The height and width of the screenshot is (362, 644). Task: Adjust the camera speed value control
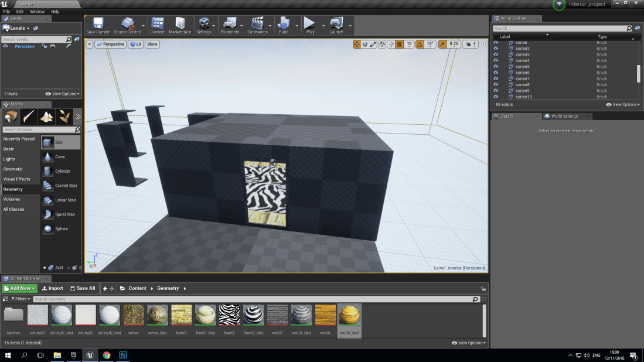(x=471, y=44)
